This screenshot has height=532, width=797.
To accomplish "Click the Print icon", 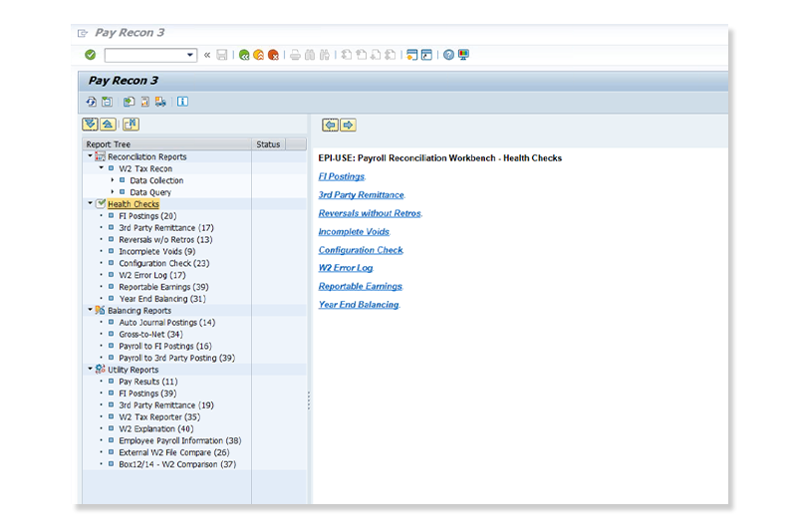I will coord(295,55).
